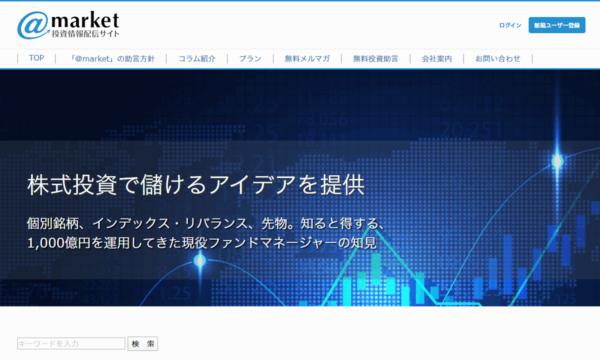Open the お問い合わせ contact menu item
This screenshot has height=360, width=600.
[x=498, y=59]
